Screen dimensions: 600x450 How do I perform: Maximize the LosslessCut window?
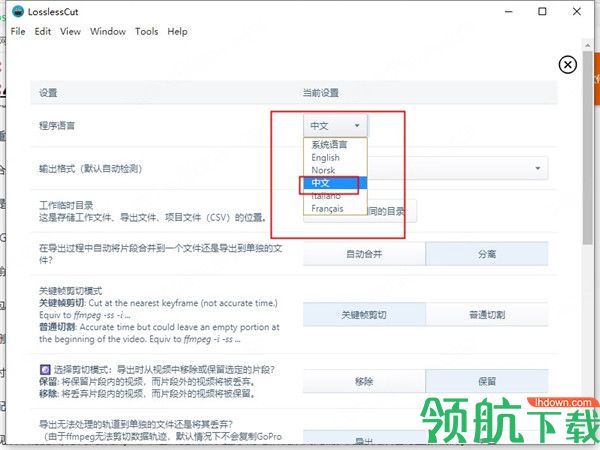coord(542,11)
